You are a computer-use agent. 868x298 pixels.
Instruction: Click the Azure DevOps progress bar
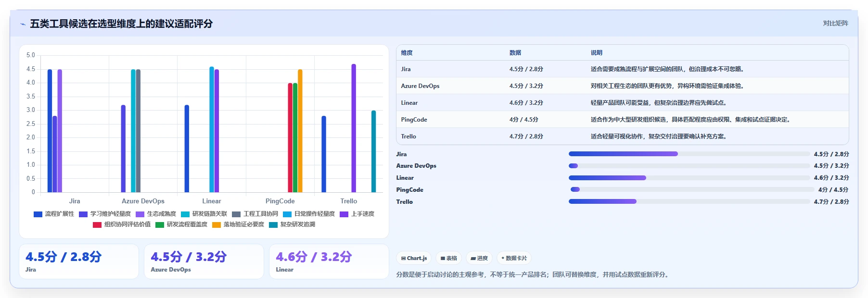[689, 166]
